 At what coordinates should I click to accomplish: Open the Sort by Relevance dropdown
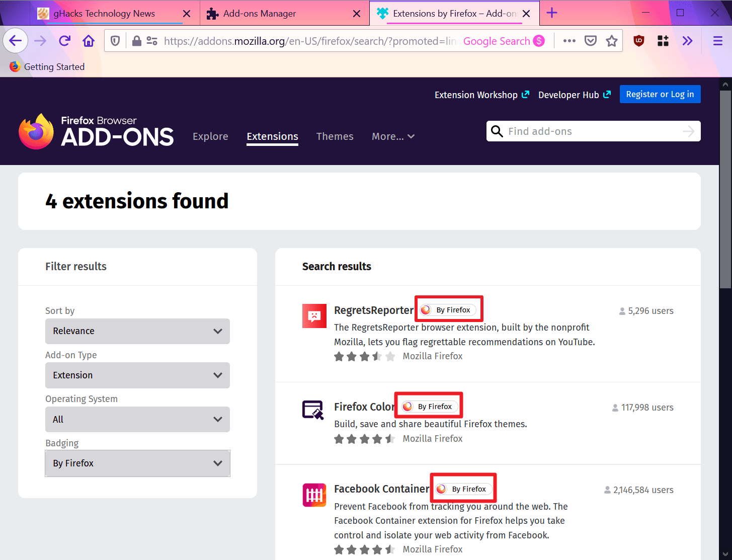[137, 331]
